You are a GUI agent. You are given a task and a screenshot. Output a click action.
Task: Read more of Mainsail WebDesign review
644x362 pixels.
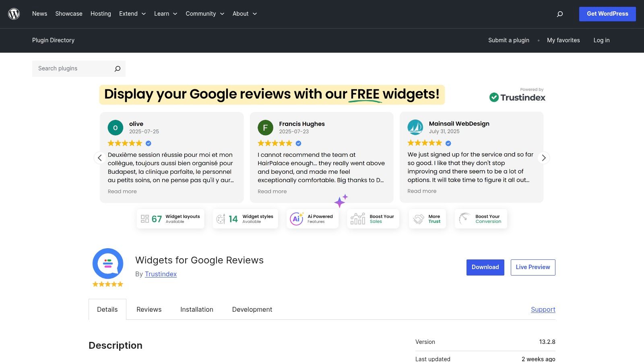[422, 191]
